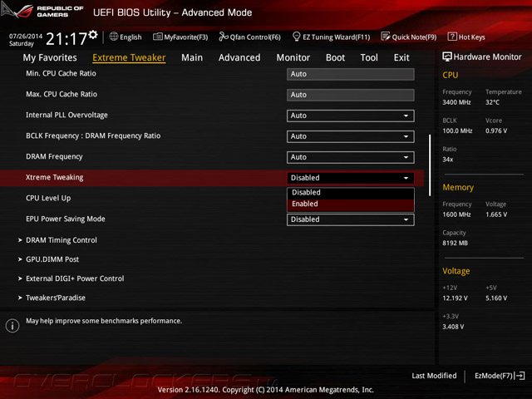This screenshot has width=532, height=399.
Task: Open the Main tab
Action: coord(192,57)
